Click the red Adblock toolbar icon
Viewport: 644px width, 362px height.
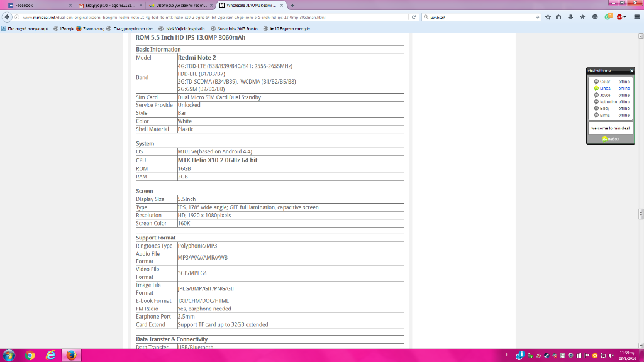pyautogui.click(x=619, y=17)
